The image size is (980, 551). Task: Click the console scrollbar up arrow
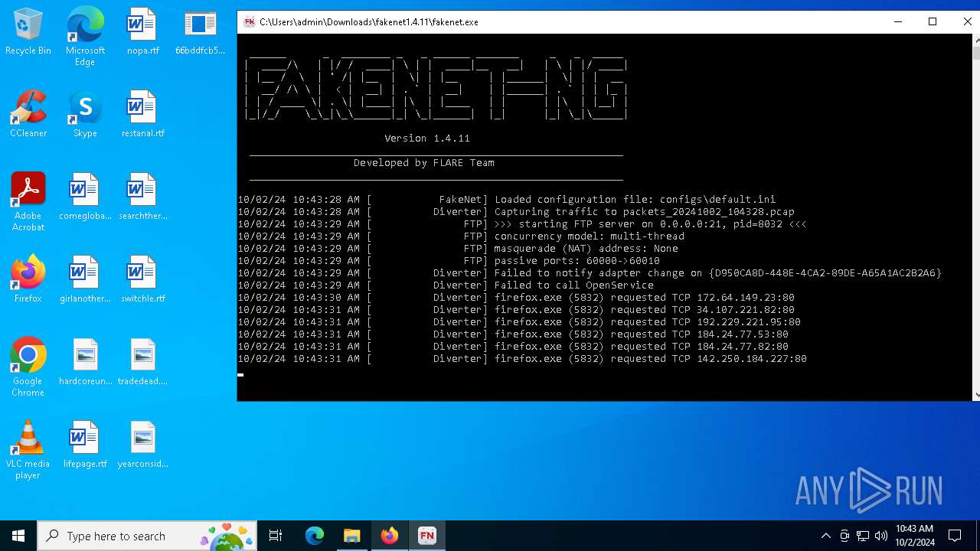pos(975,40)
